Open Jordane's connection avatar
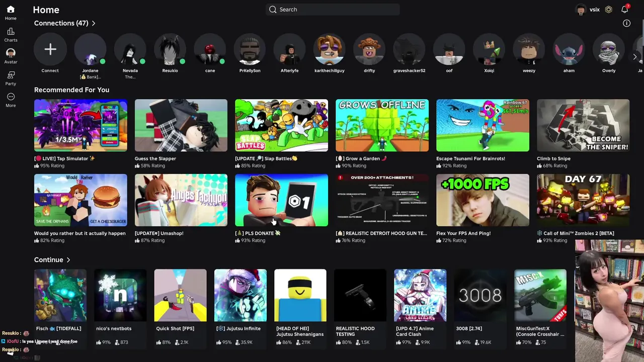This screenshot has width=644, height=362. tap(90, 49)
